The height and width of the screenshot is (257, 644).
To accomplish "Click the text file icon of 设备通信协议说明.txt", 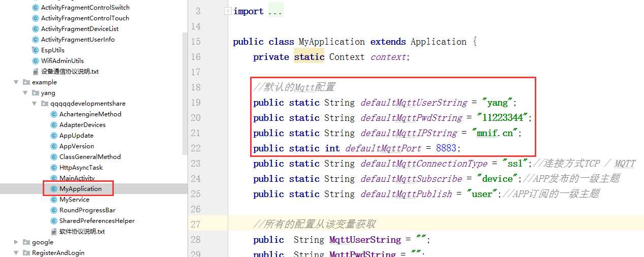I will (x=36, y=72).
